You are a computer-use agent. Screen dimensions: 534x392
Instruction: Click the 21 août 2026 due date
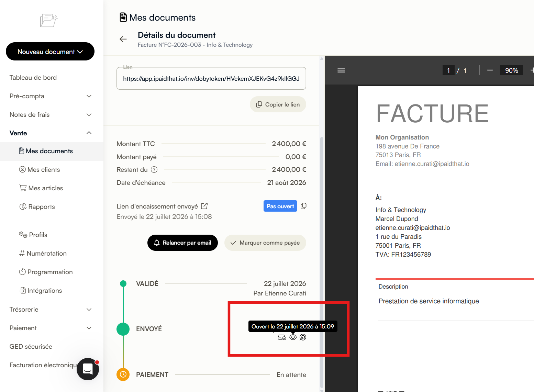(x=287, y=183)
